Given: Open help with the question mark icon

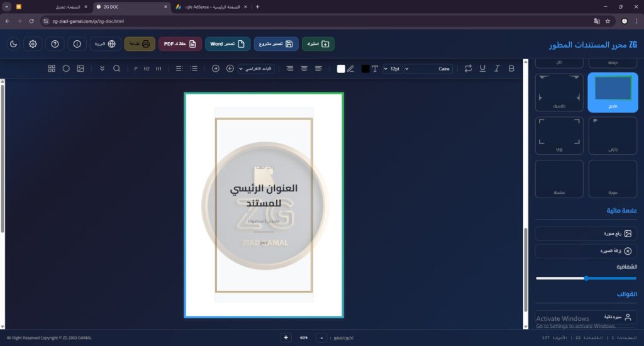Looking at the screenshot, I should pos(55,44).
